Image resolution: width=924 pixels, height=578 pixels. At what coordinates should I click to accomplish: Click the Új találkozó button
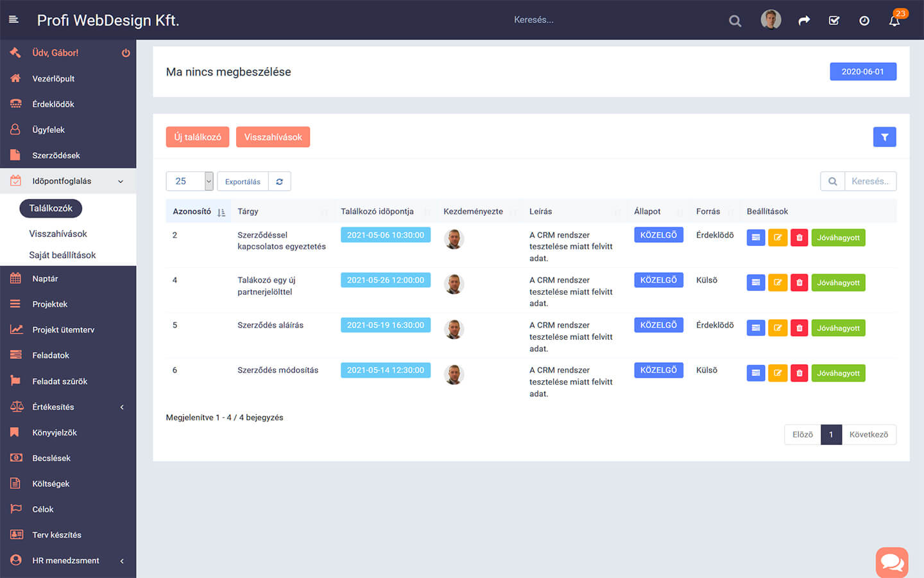click(198, 137)
